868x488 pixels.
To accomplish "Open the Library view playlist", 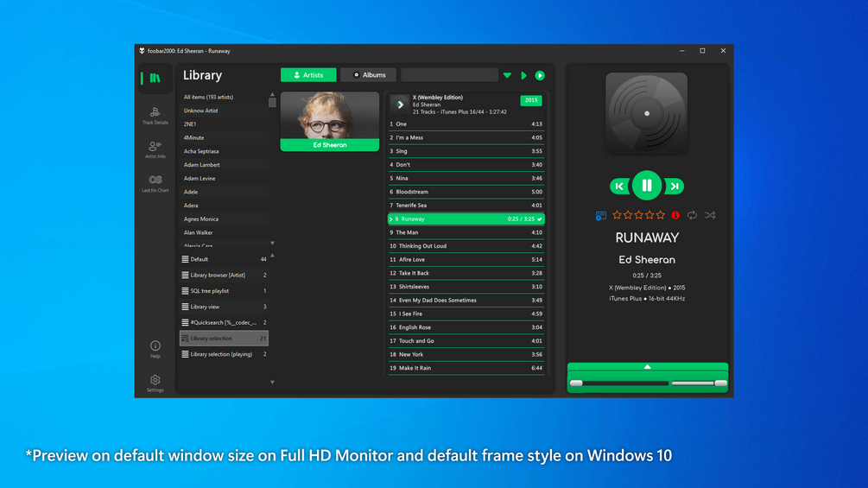I will tap(225, 307).
